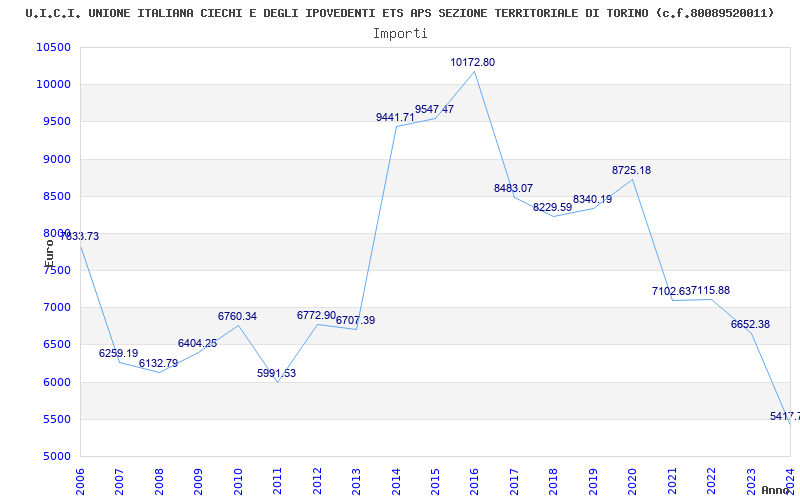Click the lowest-dip label 5991.53
Viewport: 800px width, 500px height.
click(x=277, y=373)
